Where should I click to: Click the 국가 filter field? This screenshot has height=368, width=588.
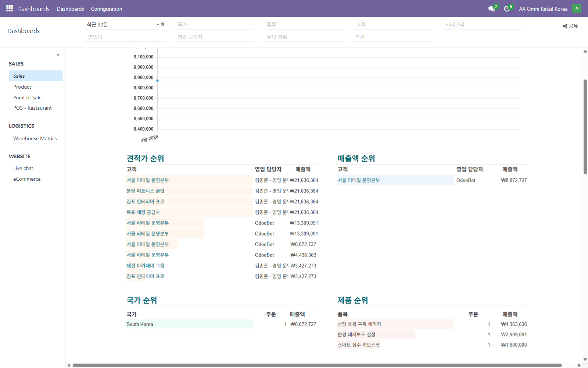[214, 25]
